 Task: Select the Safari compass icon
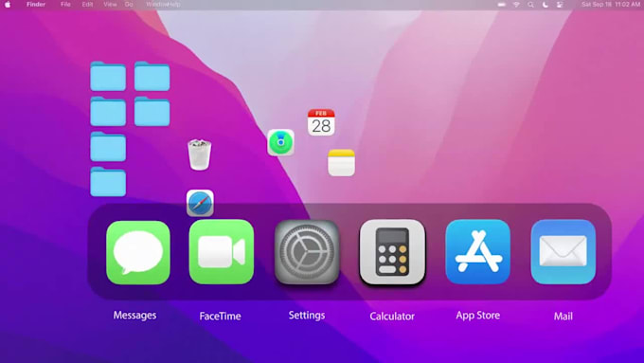(x=200, y=203)
